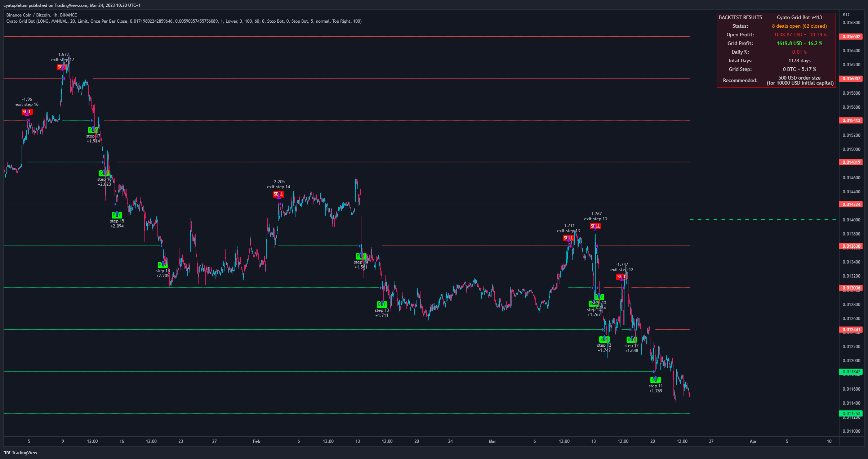Click the Apr label on the time axis

click(753, 441)
